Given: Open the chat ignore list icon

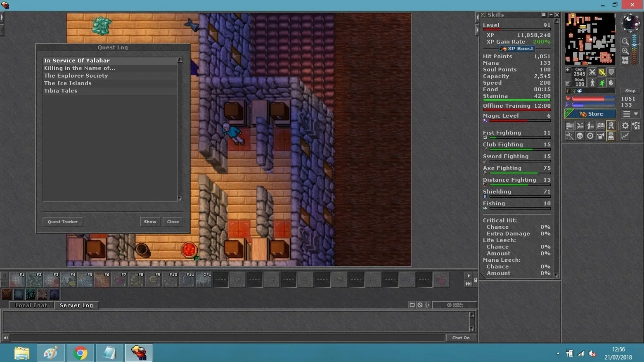Looking at the screenshot, I should pyautogui.click(x=420, y=305).
